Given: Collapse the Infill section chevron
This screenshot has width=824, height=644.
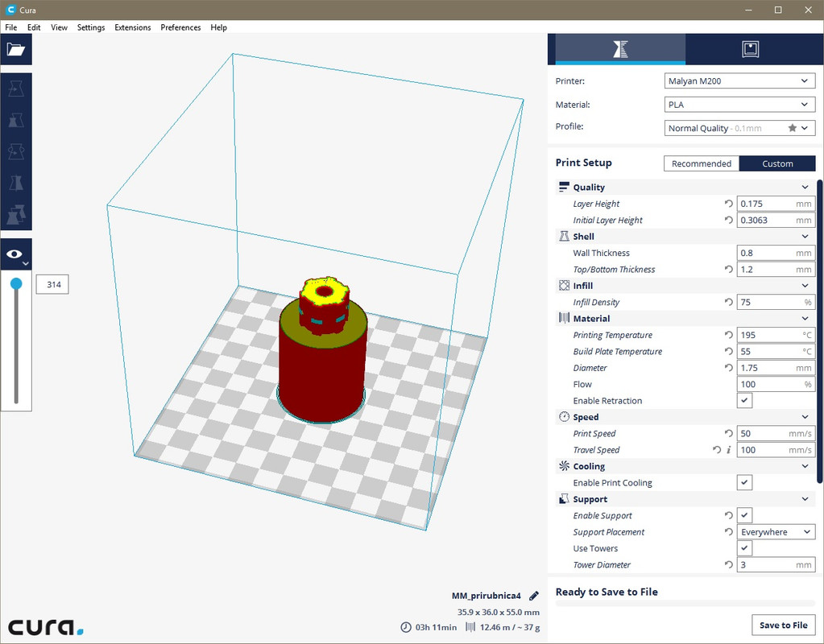Looking at the screenshot, I should [805, 286].
